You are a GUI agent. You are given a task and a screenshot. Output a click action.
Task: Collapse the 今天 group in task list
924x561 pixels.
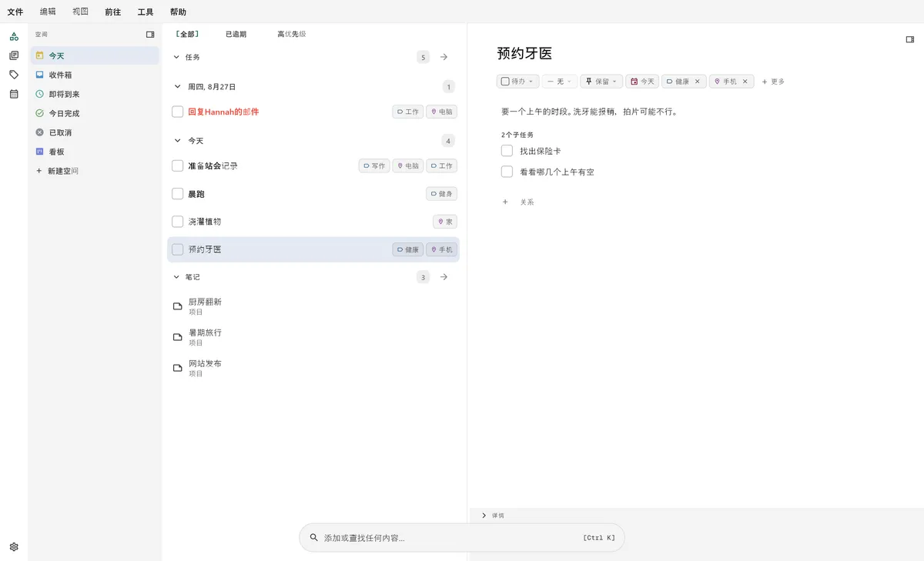click(176, 141)
